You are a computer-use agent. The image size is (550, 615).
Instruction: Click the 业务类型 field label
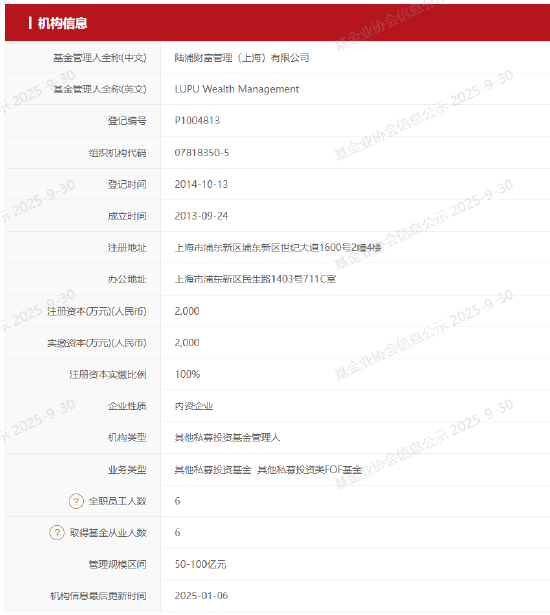tap(127, 469)
